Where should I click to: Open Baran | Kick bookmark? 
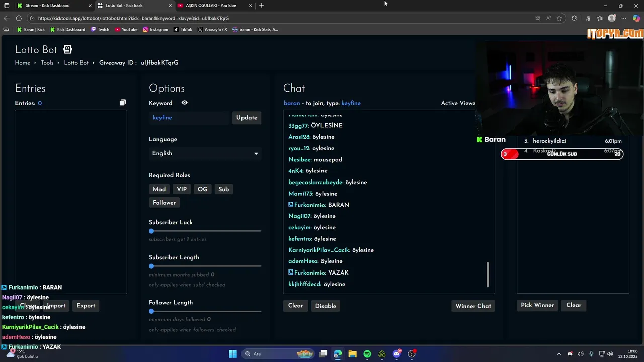point(31,30)
